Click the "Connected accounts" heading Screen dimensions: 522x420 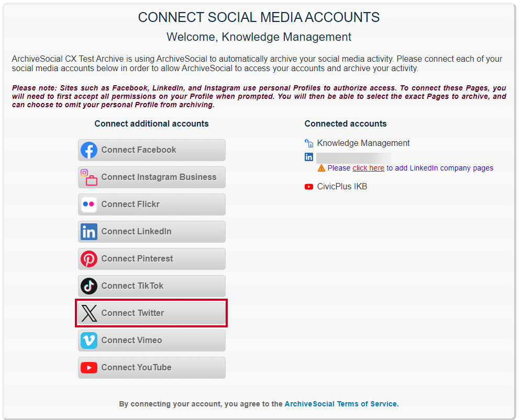tap(346, 124)
